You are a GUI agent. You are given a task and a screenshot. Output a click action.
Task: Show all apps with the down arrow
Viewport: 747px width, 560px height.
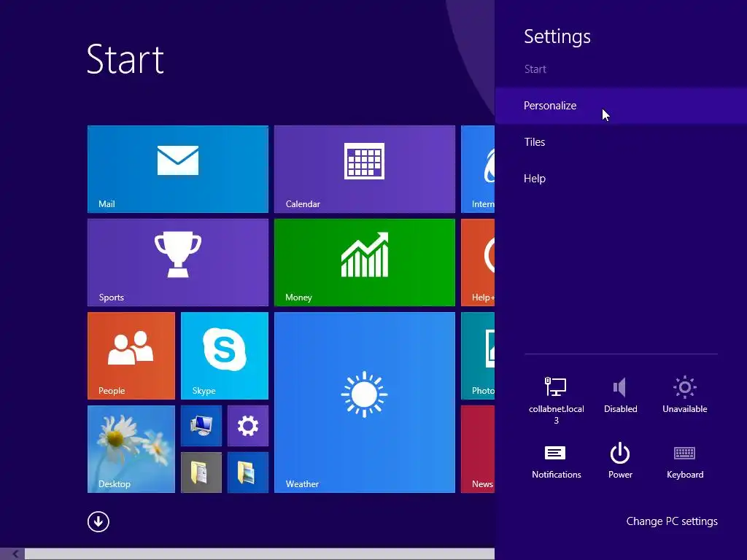(x=98, y=521)
